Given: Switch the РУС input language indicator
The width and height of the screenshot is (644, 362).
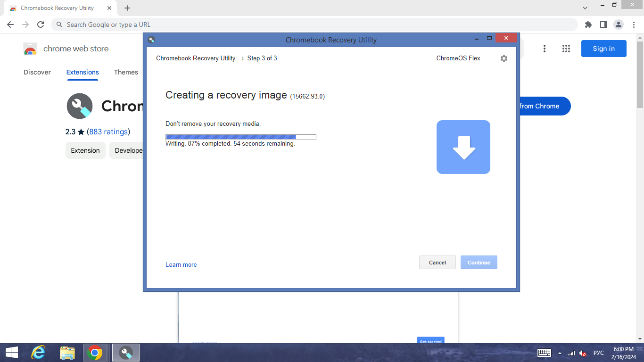Looking at the screenshot, I should [x=599, y=353].
